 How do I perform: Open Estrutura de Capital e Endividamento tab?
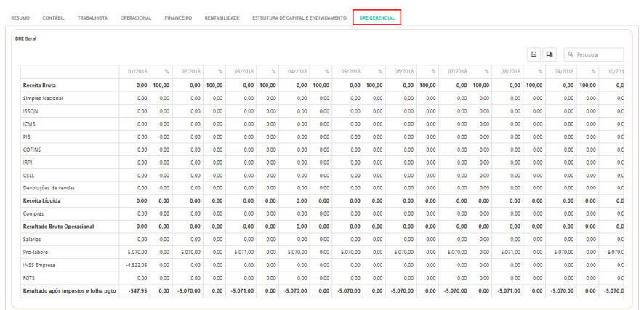click(x=299, y=18)
